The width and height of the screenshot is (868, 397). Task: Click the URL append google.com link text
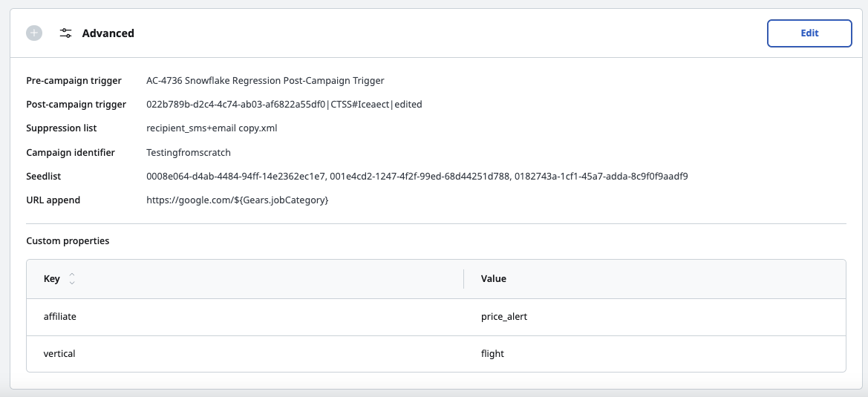click(238, 200)
